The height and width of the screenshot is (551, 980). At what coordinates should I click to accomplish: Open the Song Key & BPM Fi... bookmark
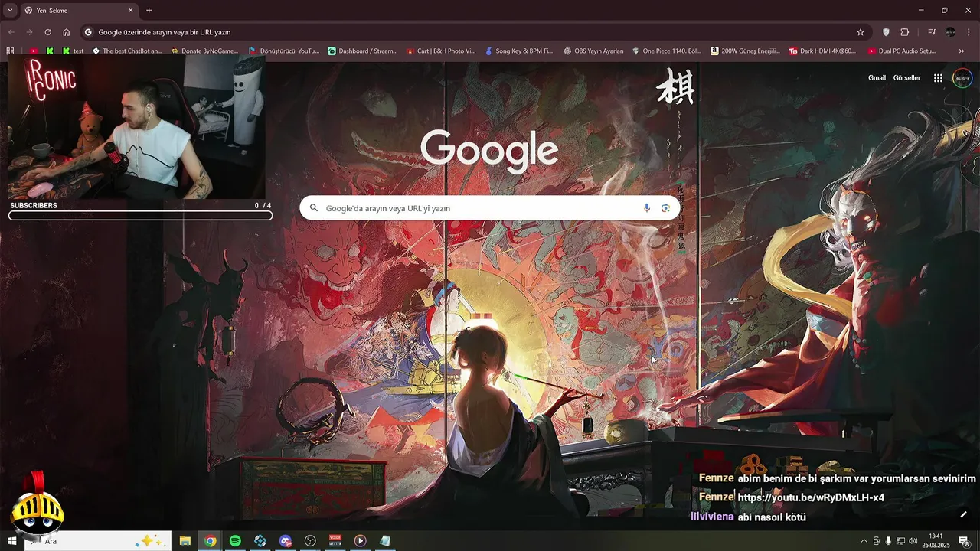click(519, 51)
